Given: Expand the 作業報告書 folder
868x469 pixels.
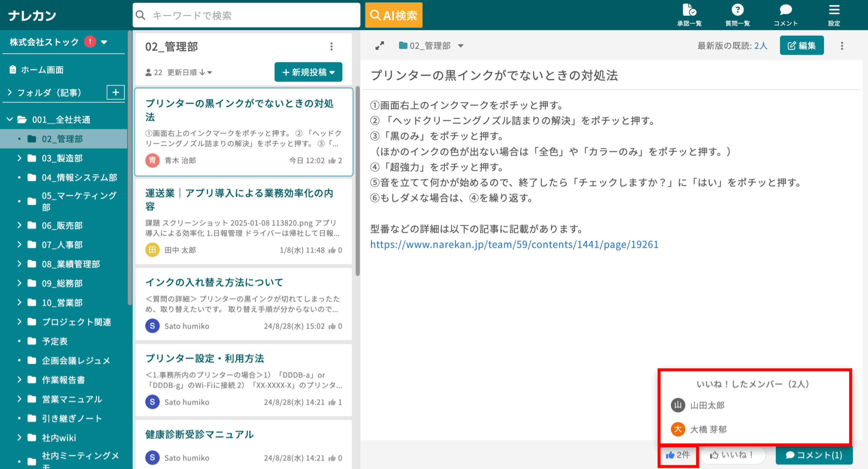Looking at the screenshot, I should point(19,379).
